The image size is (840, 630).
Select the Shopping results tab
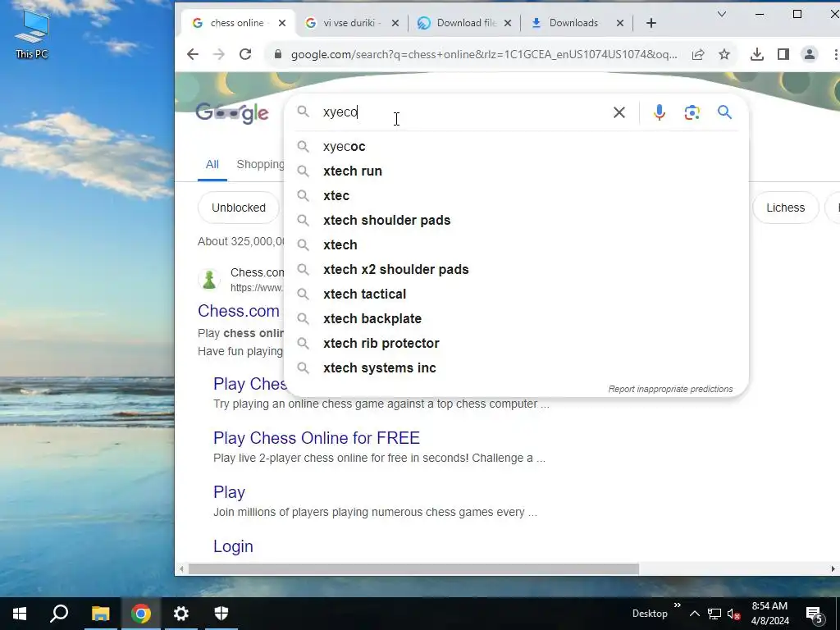(x=260, y=164)
